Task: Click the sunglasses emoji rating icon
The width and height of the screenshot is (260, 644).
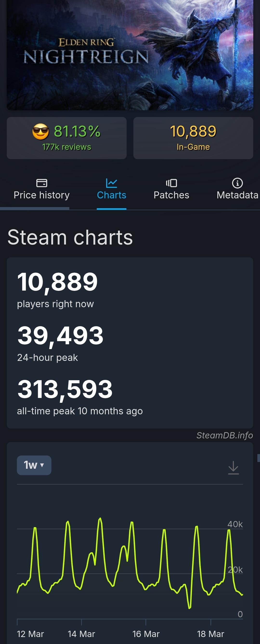Action: coord(40,131)
